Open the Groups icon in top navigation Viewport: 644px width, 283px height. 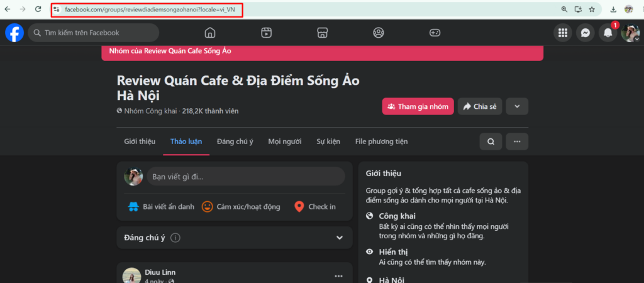click(378, 33)
